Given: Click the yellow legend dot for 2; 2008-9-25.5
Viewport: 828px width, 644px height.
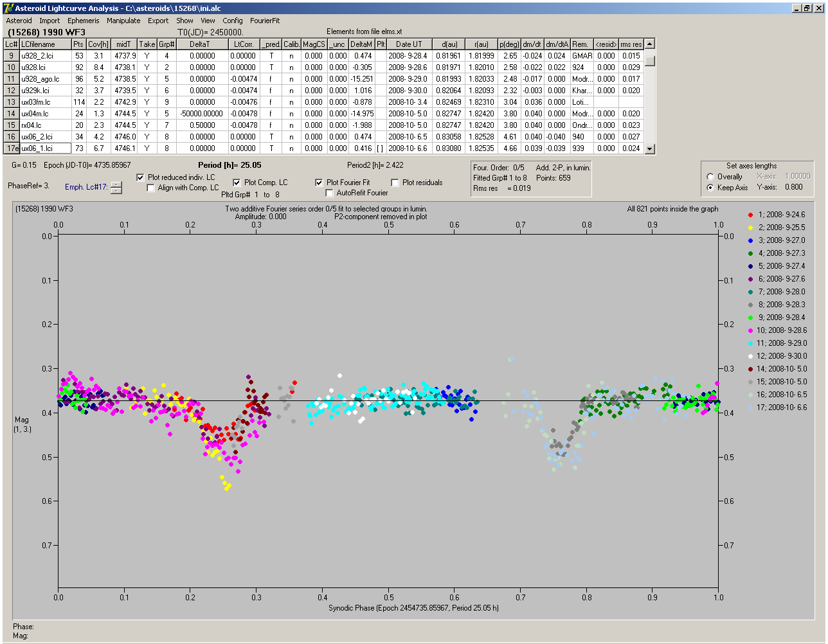Looking at the screenshot, I should point(751,228).
